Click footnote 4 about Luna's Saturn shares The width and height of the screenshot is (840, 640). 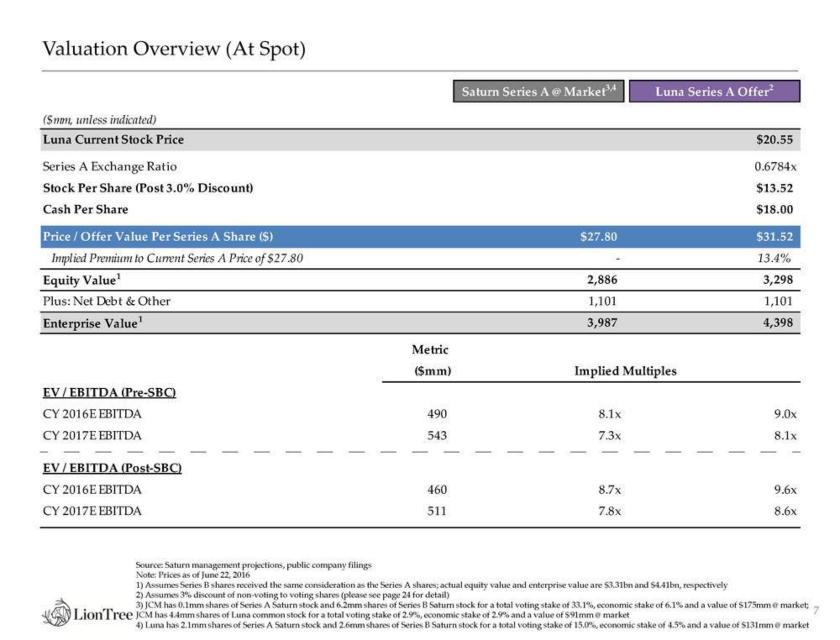[x=472, y=625]
